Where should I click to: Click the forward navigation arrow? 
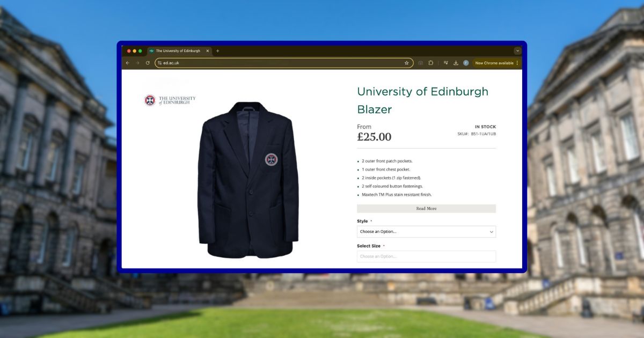[137, 63]
